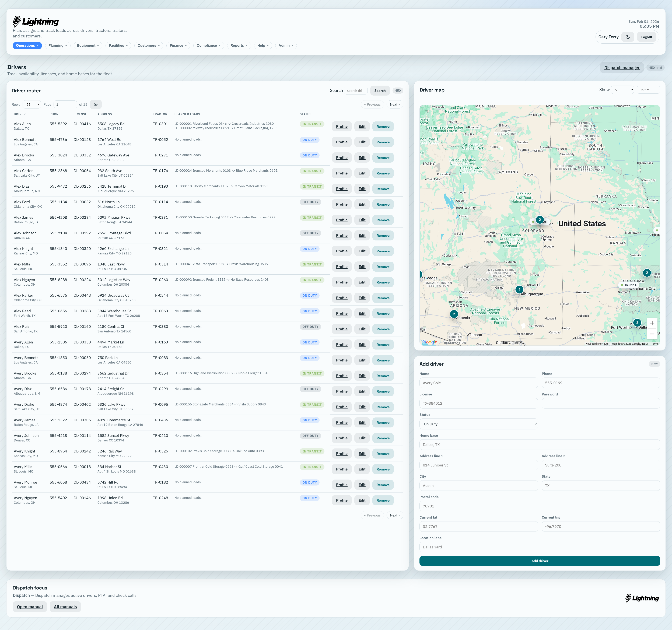This screenshot has width=672, height=630.
Task: Open the Finance menu
Action: click(178, 46)
